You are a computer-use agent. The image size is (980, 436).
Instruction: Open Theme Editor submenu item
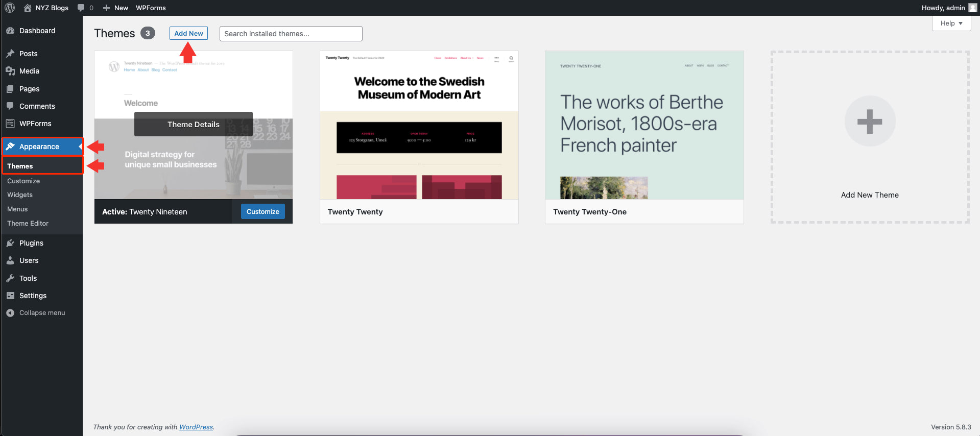(x=28, y=223)
